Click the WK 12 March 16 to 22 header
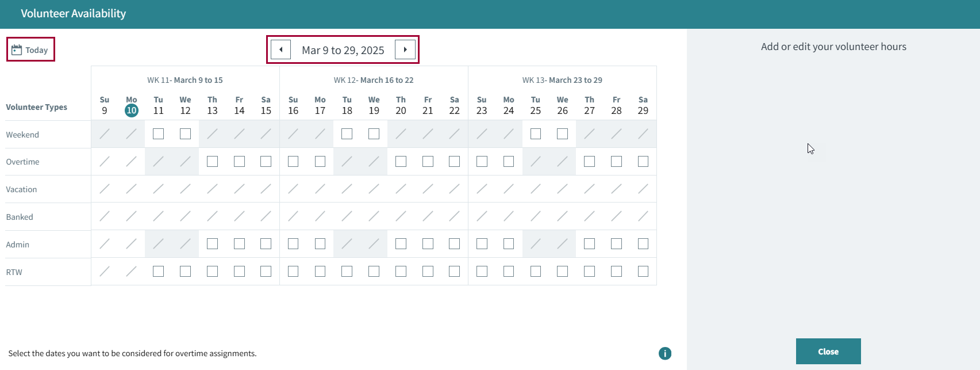The width and height of the screenshot is (980, 370). point(374,80)
